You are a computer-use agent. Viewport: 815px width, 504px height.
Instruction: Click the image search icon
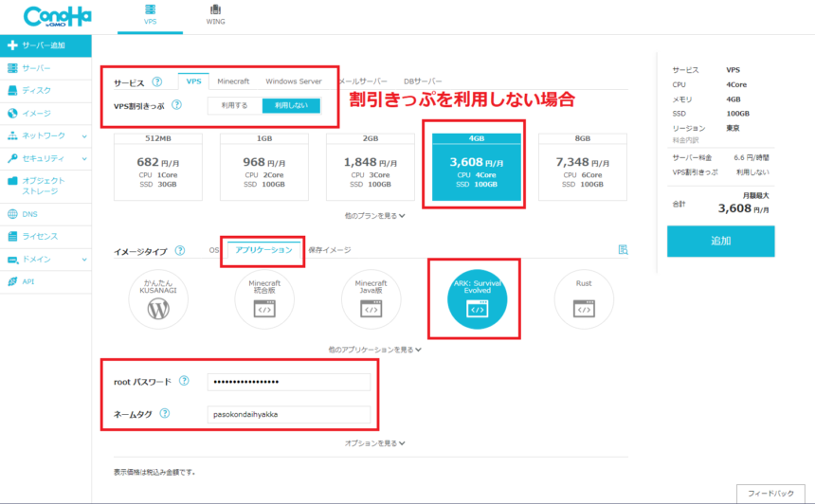click(x=623, y=250)
